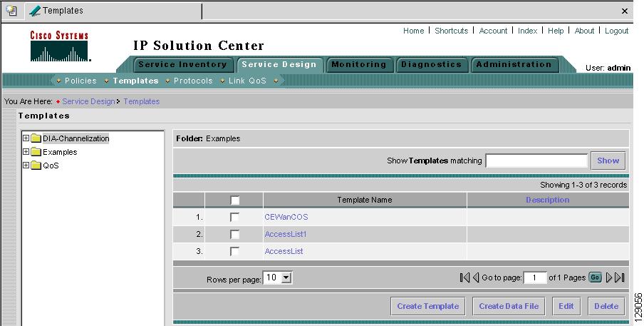This screenshot has width=644, height=326.
Task: Click the DIA-Channelization folder icon
Action: click(x=36, y=138)
